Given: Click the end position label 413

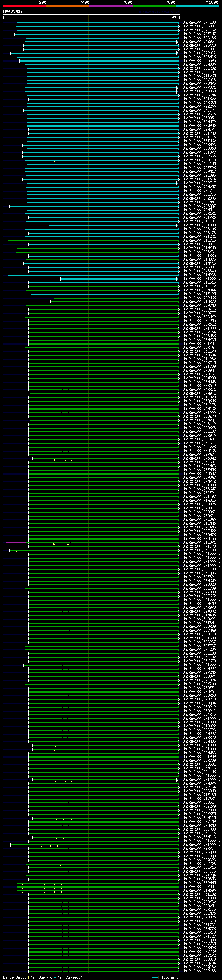Looking at the screenshot, I should coord(175,17).
